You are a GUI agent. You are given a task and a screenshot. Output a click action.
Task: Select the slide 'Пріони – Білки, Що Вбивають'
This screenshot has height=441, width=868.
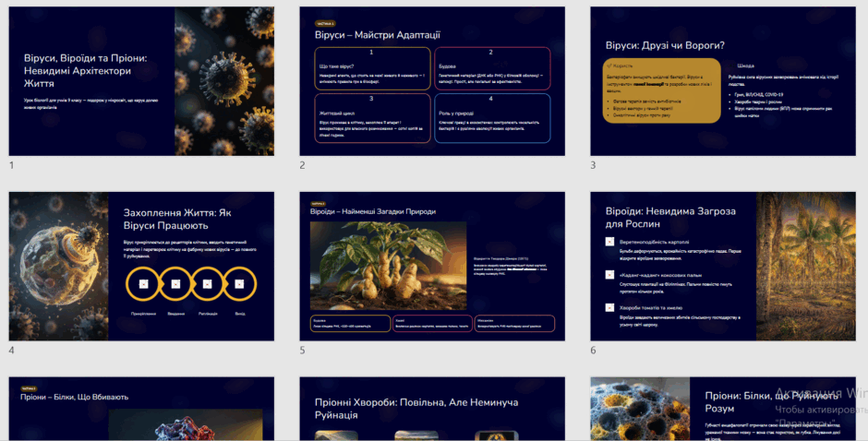coord(141,409)
